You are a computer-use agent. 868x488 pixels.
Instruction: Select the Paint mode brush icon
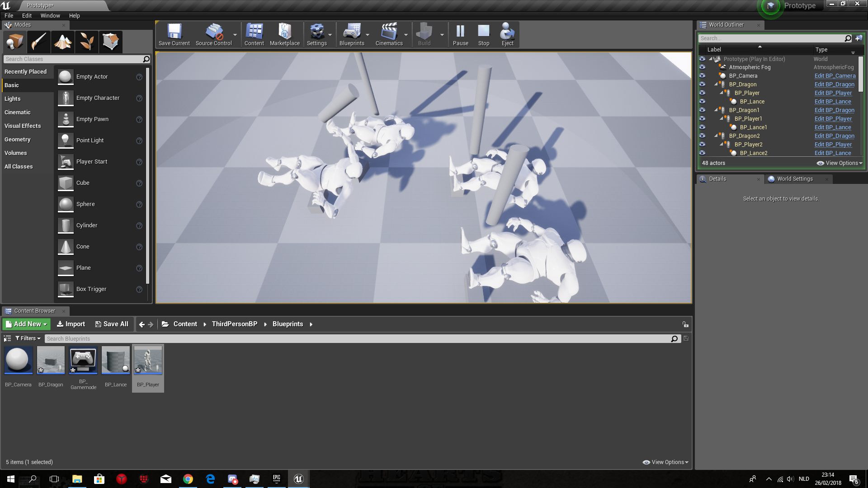(x=38, y=42)
